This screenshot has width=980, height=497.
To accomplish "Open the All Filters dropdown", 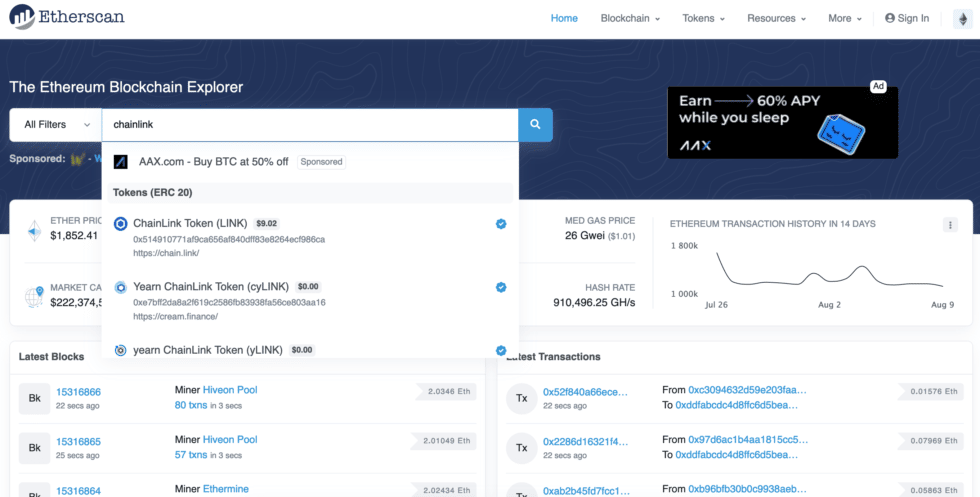I will point(56,125).
